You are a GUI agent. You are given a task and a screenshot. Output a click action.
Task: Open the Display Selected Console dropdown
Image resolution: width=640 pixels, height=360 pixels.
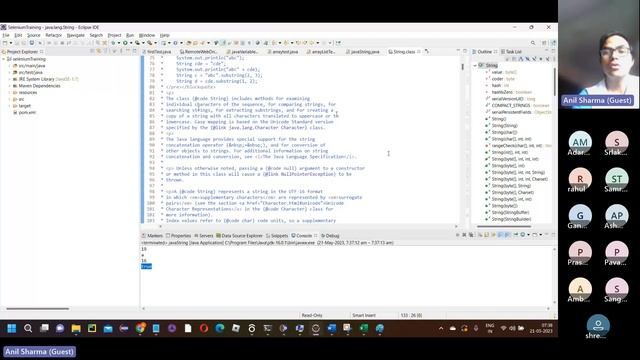tap(529, 235)
